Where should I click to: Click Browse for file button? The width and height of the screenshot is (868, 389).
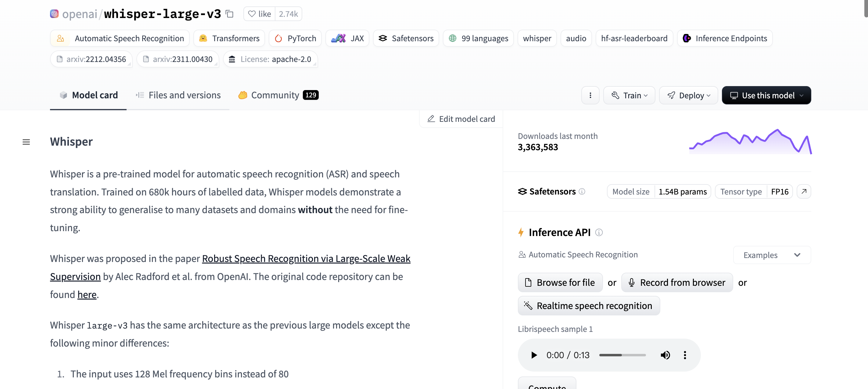click(x=560, y=282)
